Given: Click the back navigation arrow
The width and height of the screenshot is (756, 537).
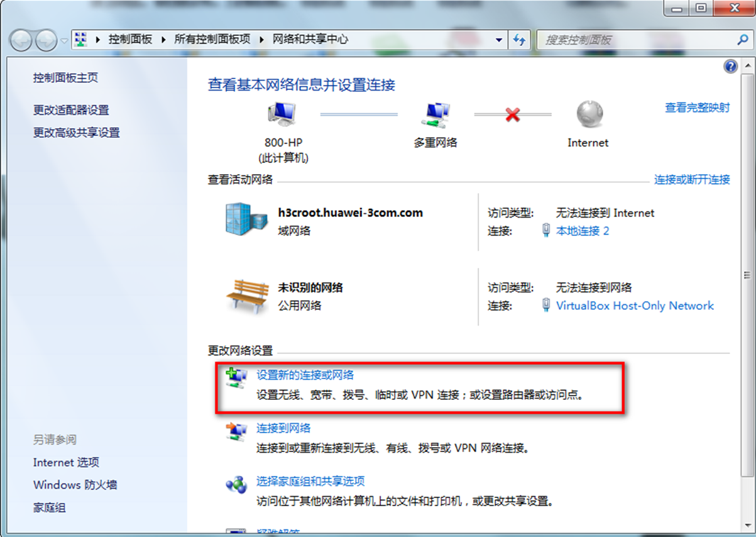Looking at the screenshot, I should [x=21, y=41].
